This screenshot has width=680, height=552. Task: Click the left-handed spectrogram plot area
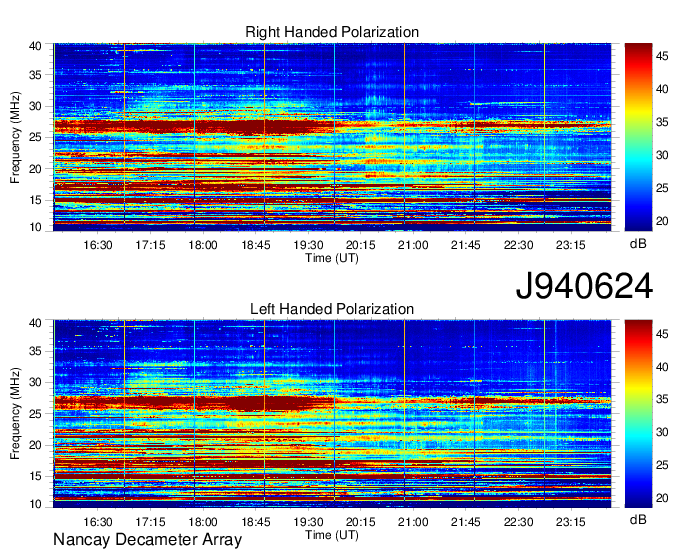[x=332, y=414]
